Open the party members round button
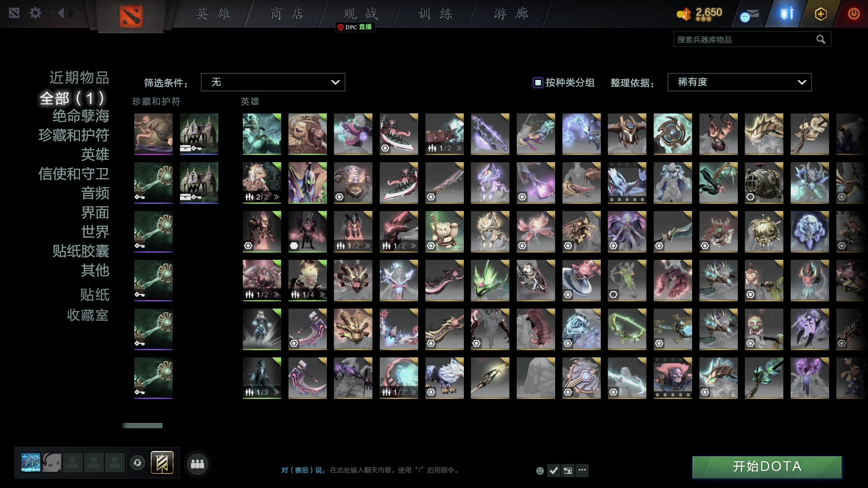868x488 pixels. (x=198, y=464)
